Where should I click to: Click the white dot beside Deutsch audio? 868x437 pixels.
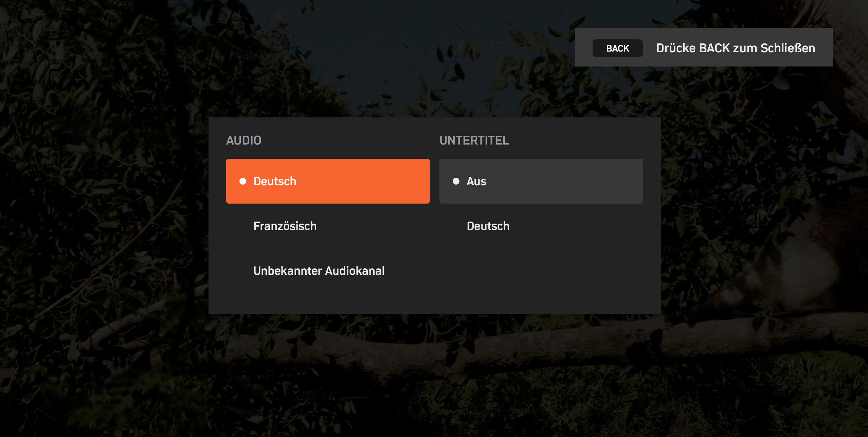click(x=243, y=181)
